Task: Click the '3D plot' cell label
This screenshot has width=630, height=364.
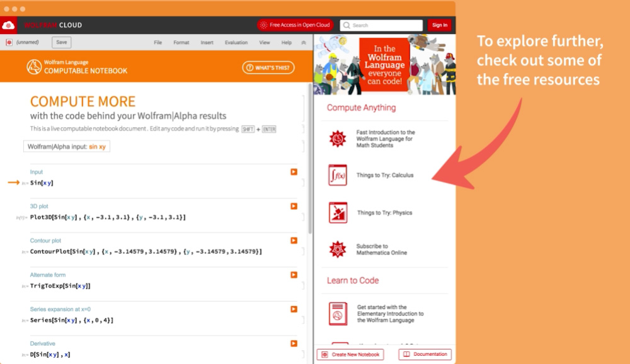Action: pos(39,206)
